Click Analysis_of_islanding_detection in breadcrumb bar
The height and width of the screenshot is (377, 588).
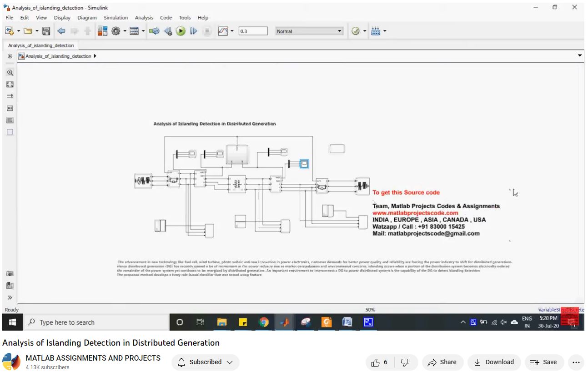pos(58,56)
